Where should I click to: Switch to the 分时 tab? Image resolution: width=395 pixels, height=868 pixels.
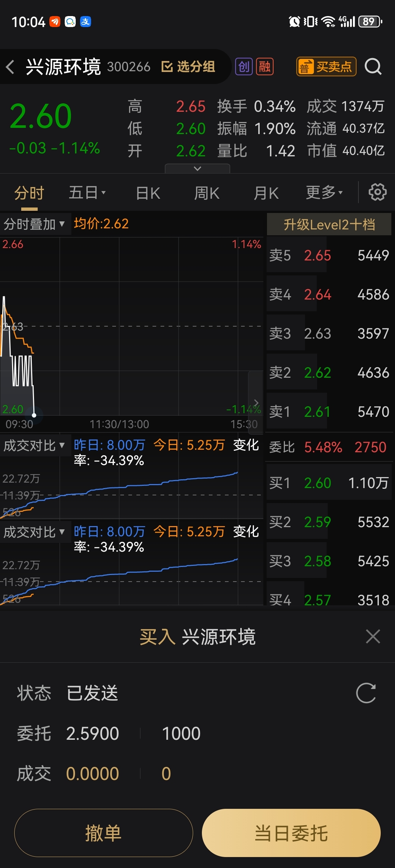29,193
